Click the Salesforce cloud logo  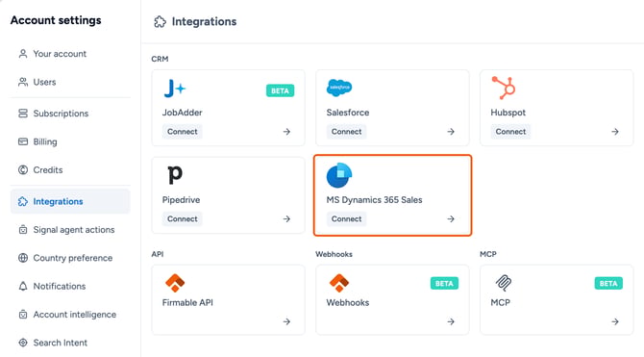(x=339, y=88)
